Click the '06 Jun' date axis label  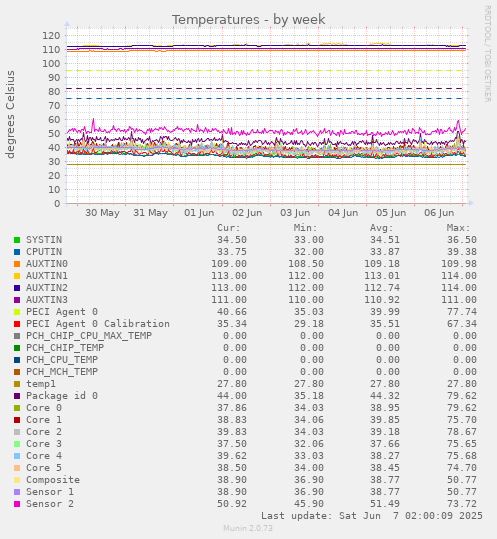click(439, 213)
